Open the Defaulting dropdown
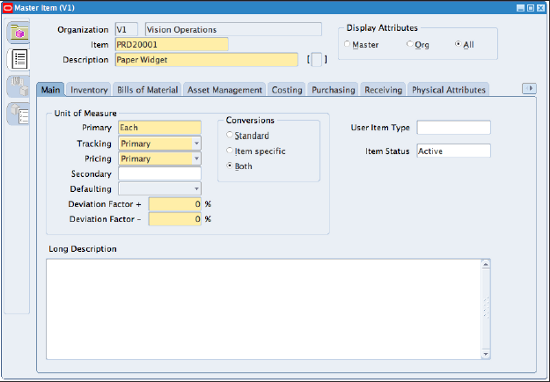The image size is (550, 382). pyautogui.click(x=196, y=189)
